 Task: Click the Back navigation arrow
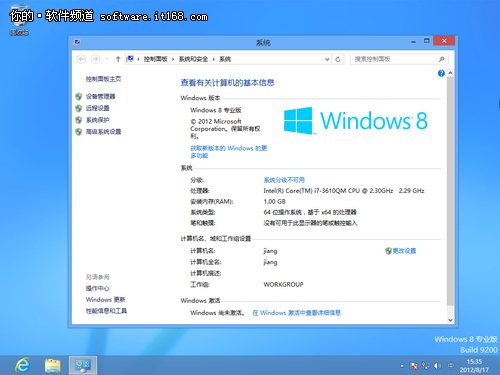point(81,59)
